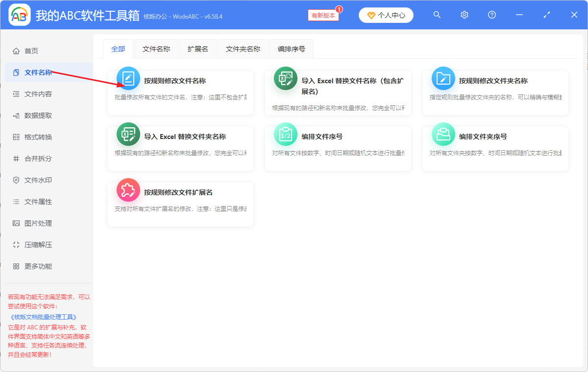
Task: Open the 个人中心 account button
Action: pyautogui.click(x=386, y=15)
